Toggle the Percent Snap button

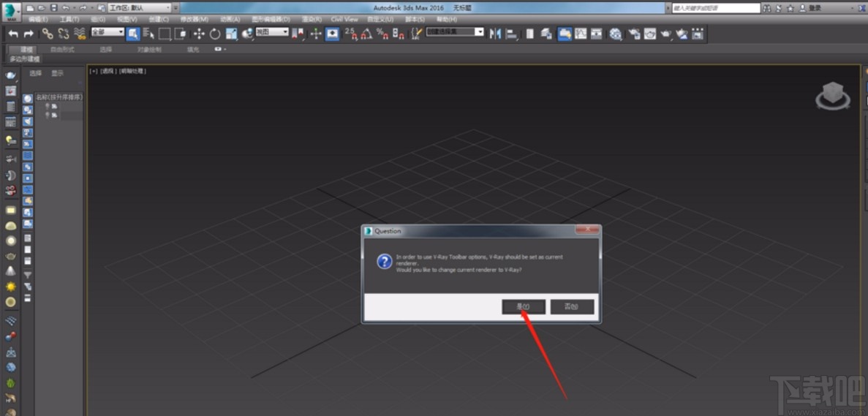tap(382, 34)
